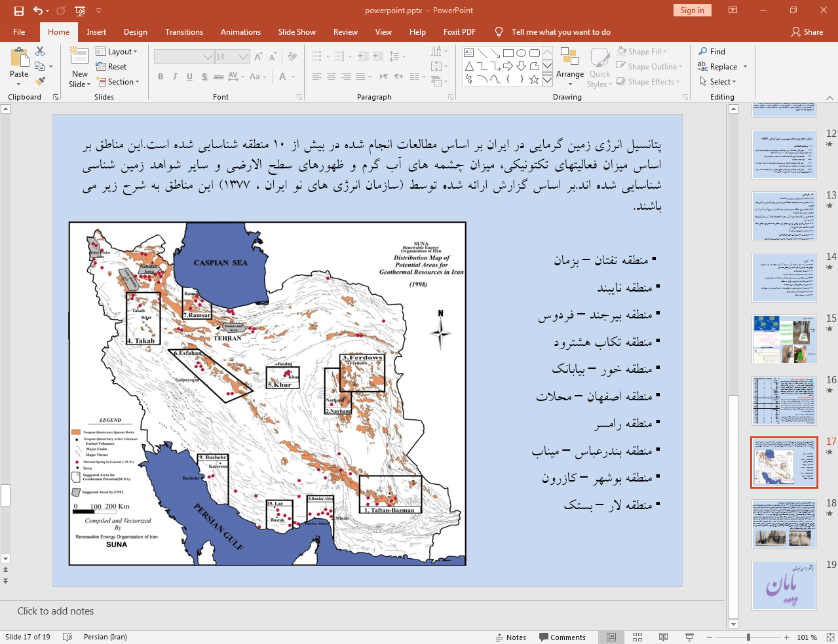
Task: Toggle Bold formatting
Action: click(161, 77)
